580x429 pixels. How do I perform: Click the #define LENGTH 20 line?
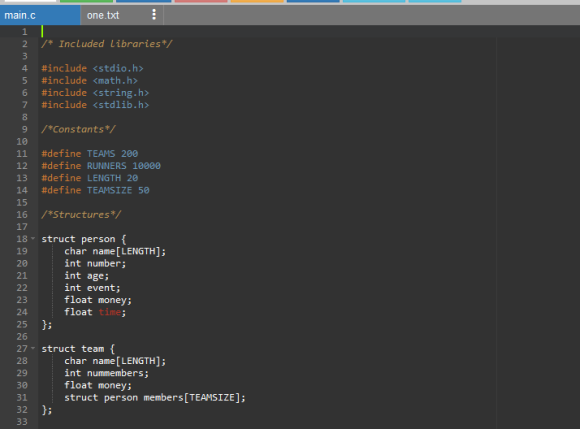tap(90, 178)
